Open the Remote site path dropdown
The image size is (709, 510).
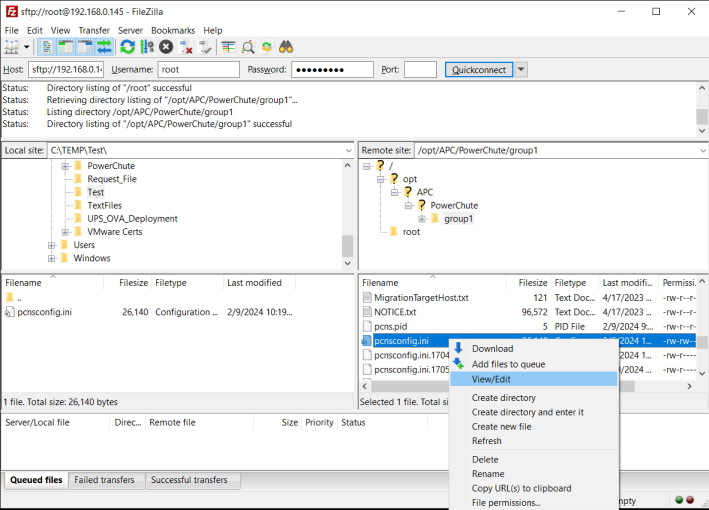coord(703,151)
